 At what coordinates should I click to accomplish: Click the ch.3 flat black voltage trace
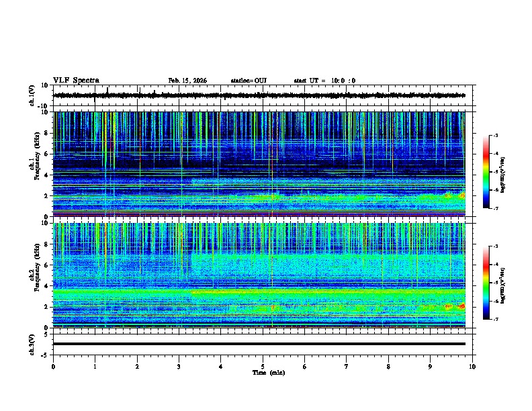tap(259, 344)
